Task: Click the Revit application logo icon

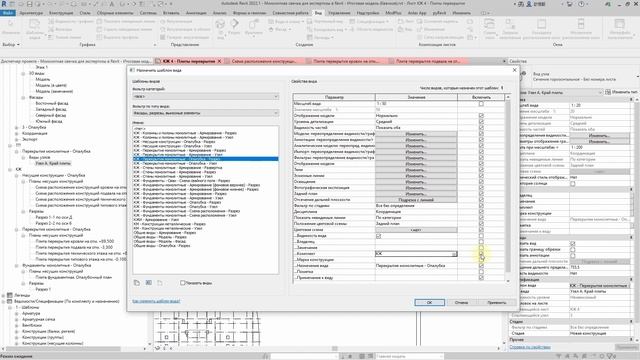Action: (4, 4)
